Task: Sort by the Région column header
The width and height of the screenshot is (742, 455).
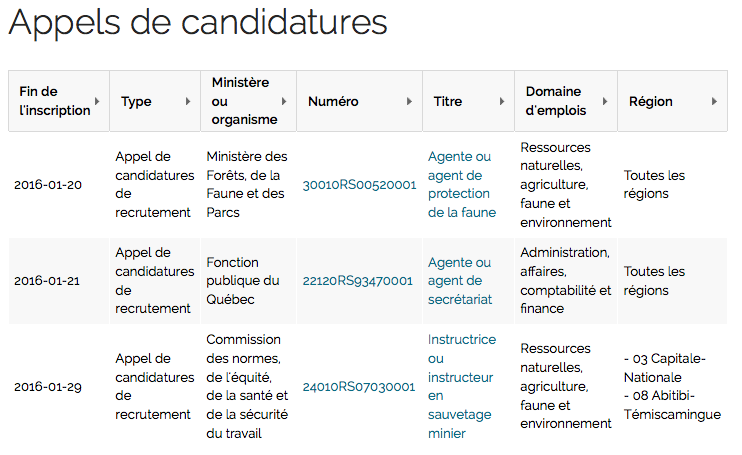Action: tap(651, 101)
